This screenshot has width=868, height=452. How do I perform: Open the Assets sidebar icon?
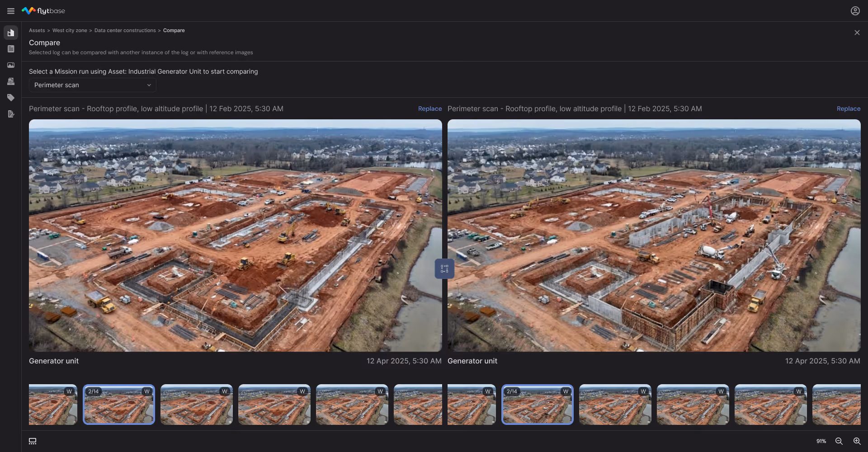pyautogui.click(x=11, y=33)
